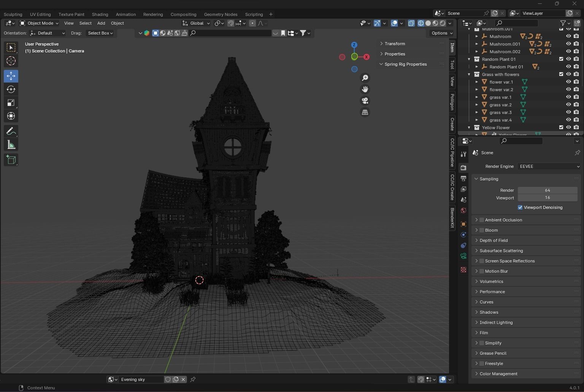Image resolution: width=584 pixels, height=392 pixels.
Task: Hide Mushroom.001 object using its eye icon
Action: click(569, 44)
